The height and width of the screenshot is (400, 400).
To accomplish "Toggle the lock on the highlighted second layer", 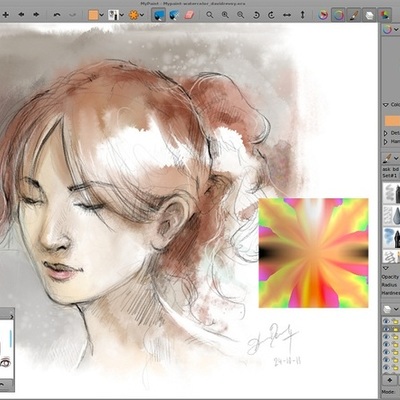I will pos(395,329).
